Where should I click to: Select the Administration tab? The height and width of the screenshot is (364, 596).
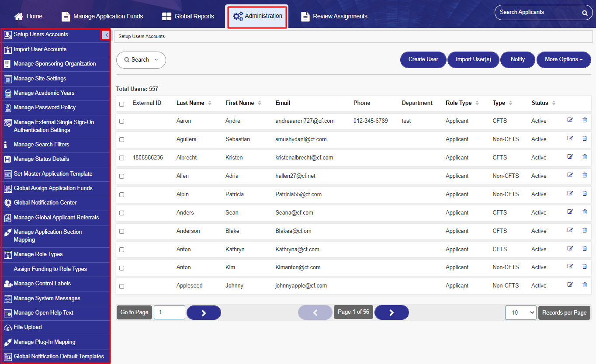[257, 16]
